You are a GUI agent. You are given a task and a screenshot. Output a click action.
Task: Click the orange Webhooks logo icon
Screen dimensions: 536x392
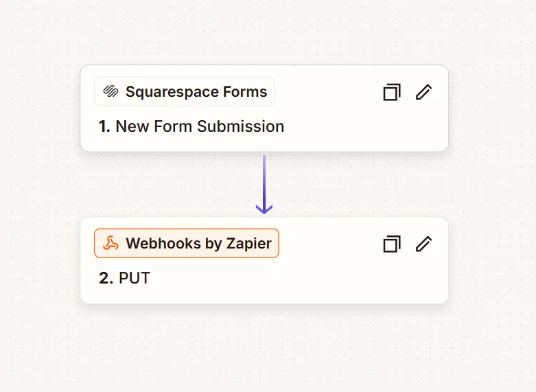pyautogui.click(x=110, y=243)
